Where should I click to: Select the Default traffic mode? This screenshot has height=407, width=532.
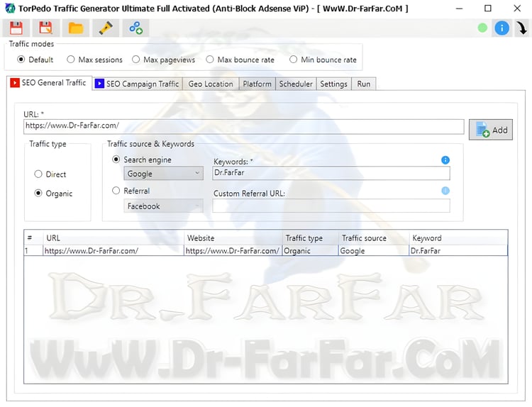point(35,60)
